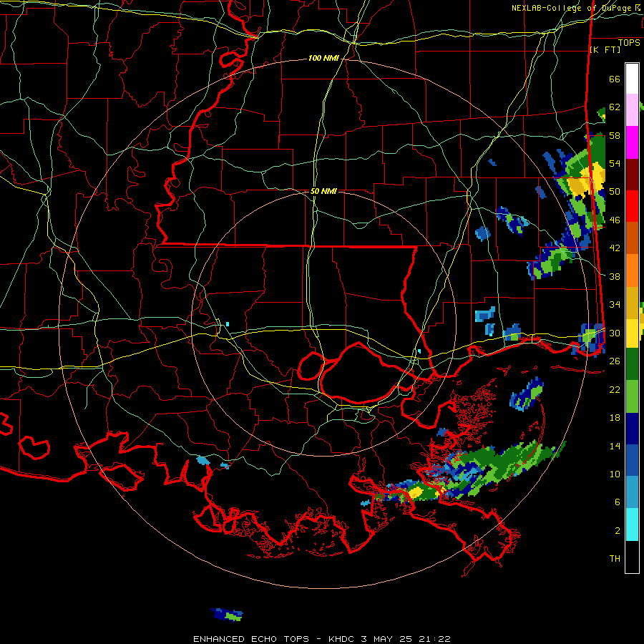Pick the navy blue legend swatch near 18

tap(632, 429)
